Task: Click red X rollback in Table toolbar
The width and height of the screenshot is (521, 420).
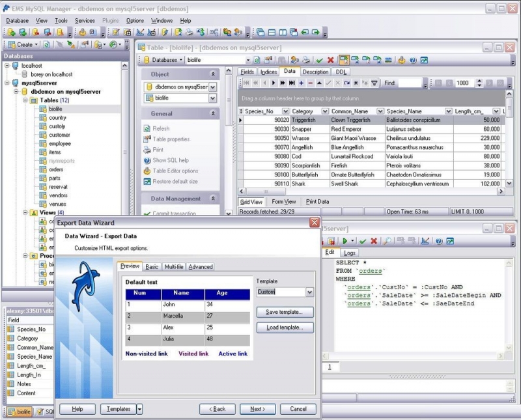Action: click(330, 60)
